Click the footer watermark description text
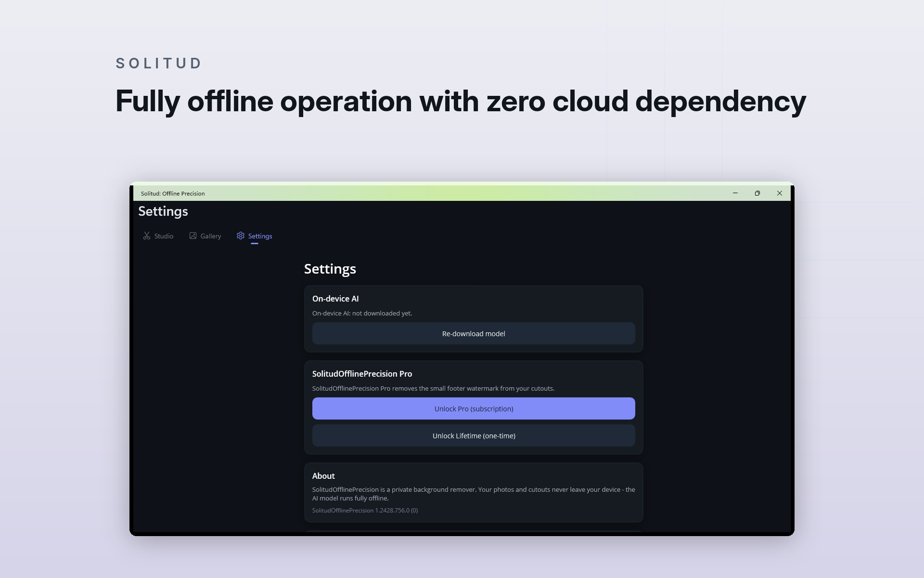Screen dimensions: 924x578 (x=433, y=388)
